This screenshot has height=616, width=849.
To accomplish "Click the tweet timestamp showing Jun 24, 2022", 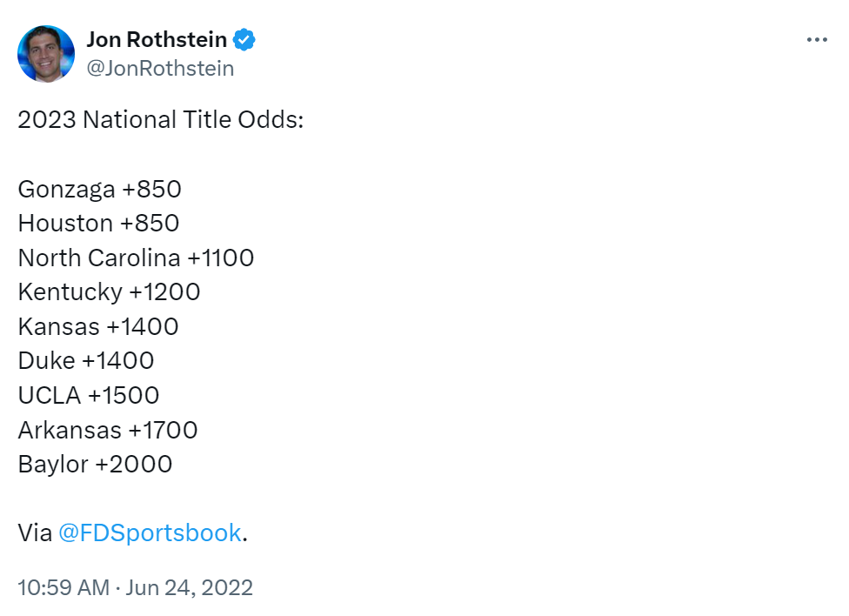I will [135, 587].
